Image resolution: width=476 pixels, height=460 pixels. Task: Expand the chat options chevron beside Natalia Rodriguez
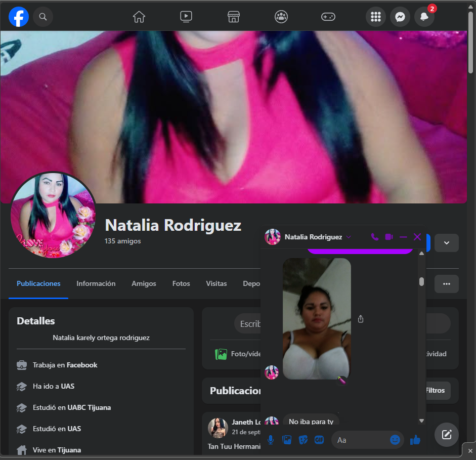[349, 237]
